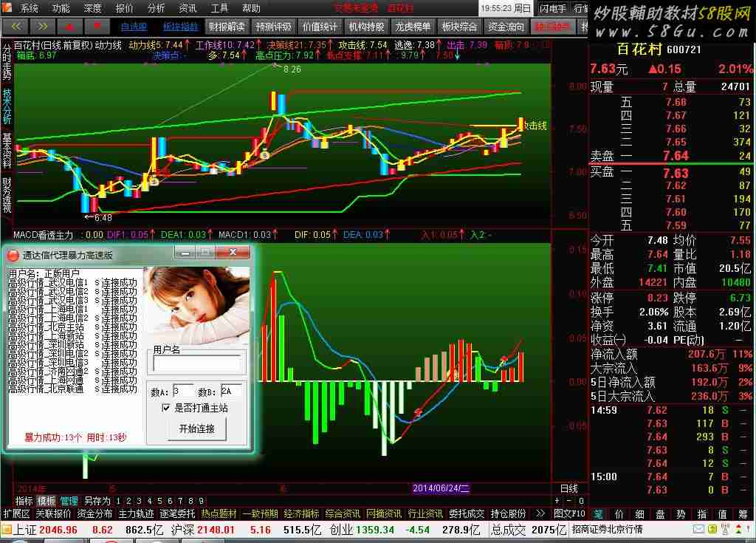Open the 主力轨迹 bottom tab
Image resolution: width=756 pixels, height=543 pixels.
click(x=136, y=514)
